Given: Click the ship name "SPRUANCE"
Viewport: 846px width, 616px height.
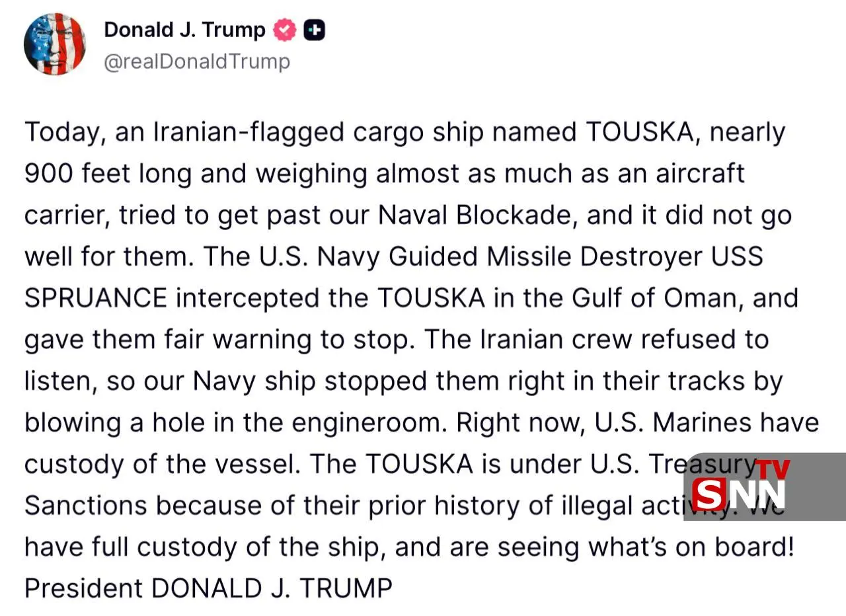Looking at the screenshot, I should coord(96,298).
